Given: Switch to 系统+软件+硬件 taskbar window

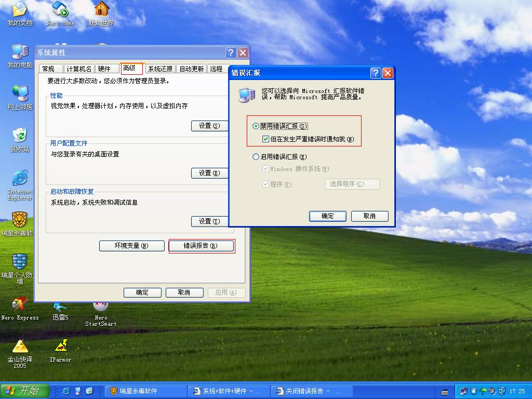Looking at the screenshot, I should point(229,391).
